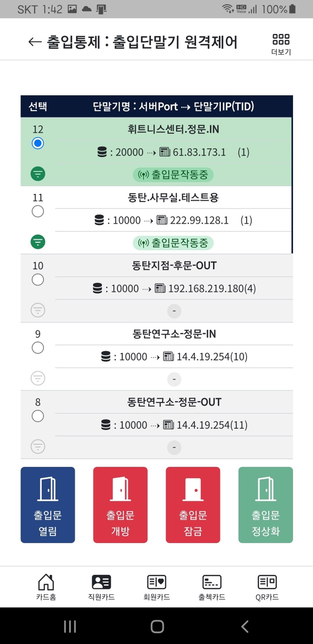Tap green filter icon on terminal 11
The width and height of the screenshot is (313, 644).
38,242
